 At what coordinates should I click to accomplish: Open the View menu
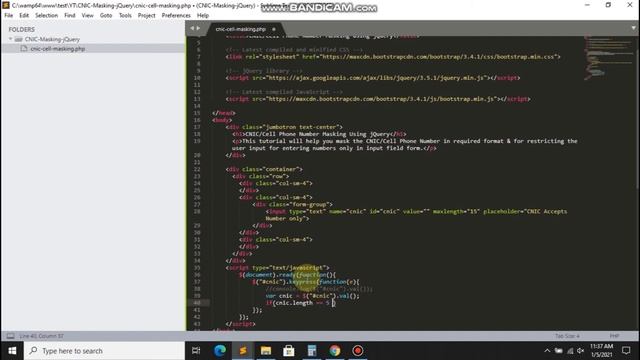click(x=87, y=15)
